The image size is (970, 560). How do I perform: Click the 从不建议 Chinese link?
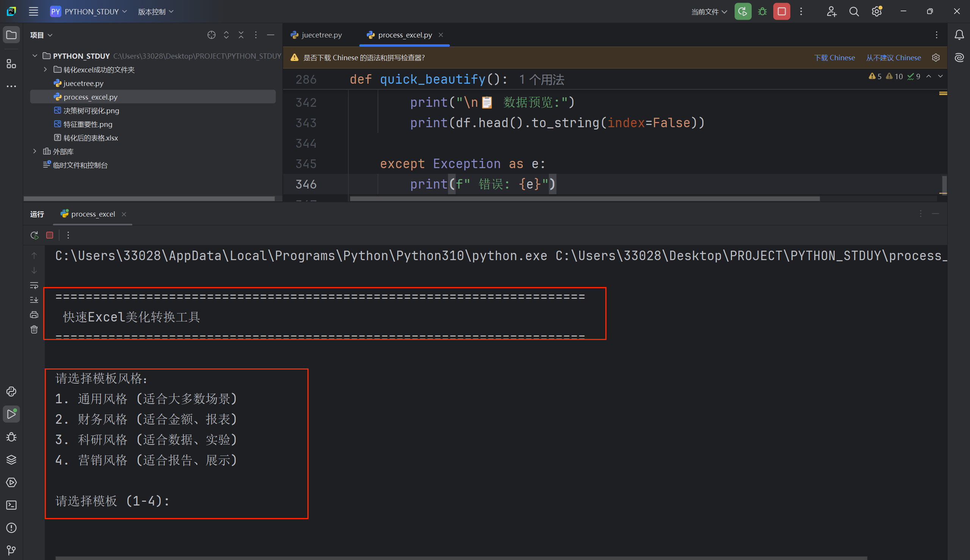893,58
